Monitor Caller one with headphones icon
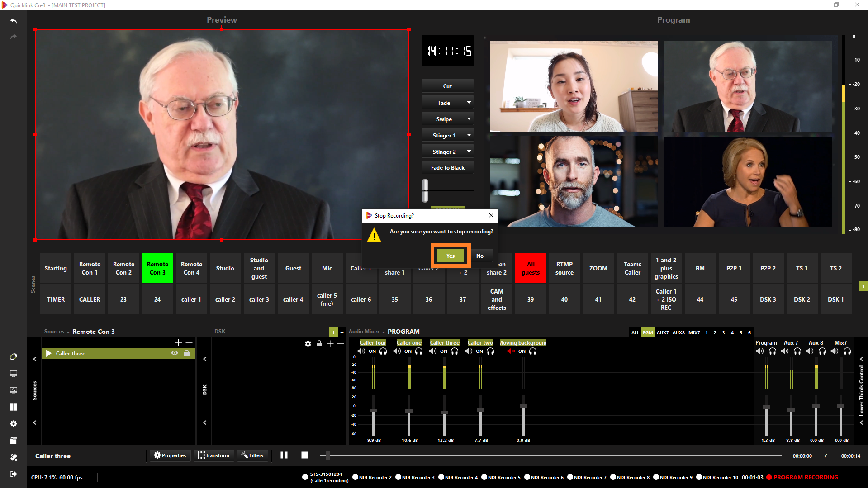This screenshot has width=868, height=488. tap(419, 351)
